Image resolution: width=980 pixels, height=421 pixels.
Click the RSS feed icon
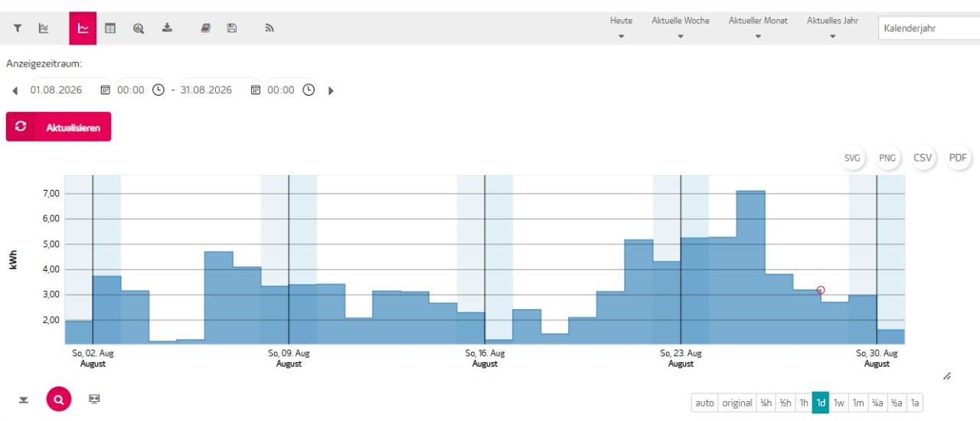tap(269, 28)
